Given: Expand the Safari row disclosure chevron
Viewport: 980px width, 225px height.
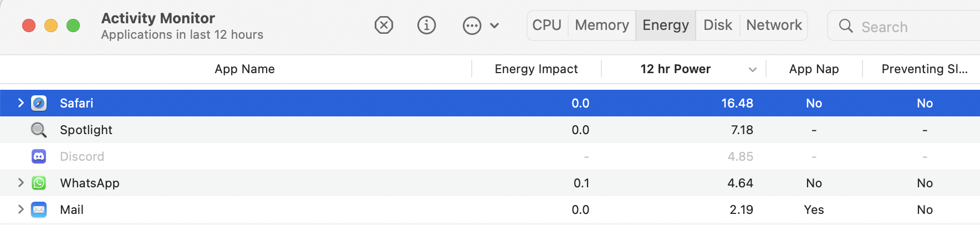Looking at the screenshot, I should (21, 103).
